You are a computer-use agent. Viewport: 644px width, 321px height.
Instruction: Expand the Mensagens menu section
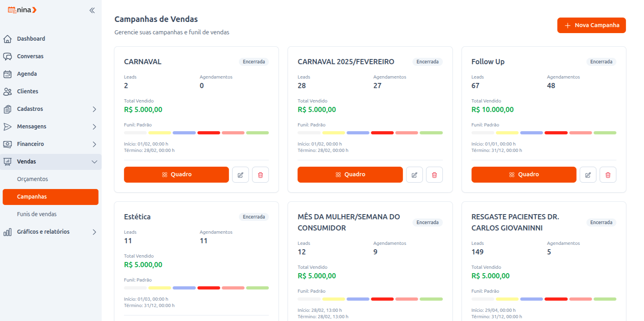94,126
